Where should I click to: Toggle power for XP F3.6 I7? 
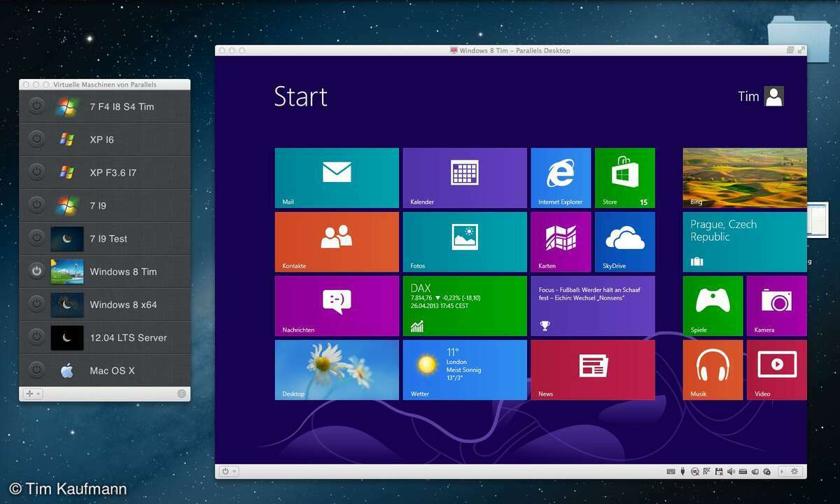click(x=36, y=172)
